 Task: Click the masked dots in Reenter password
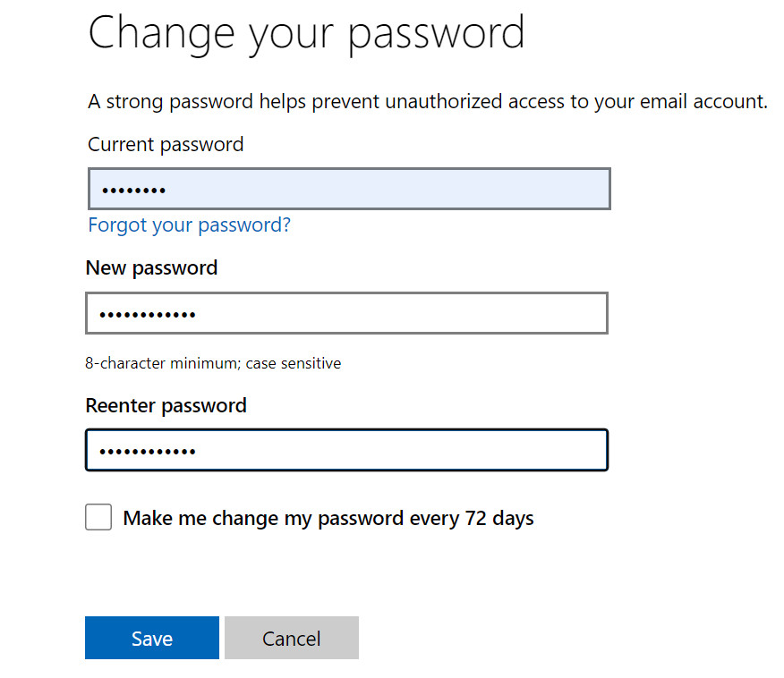148,452
